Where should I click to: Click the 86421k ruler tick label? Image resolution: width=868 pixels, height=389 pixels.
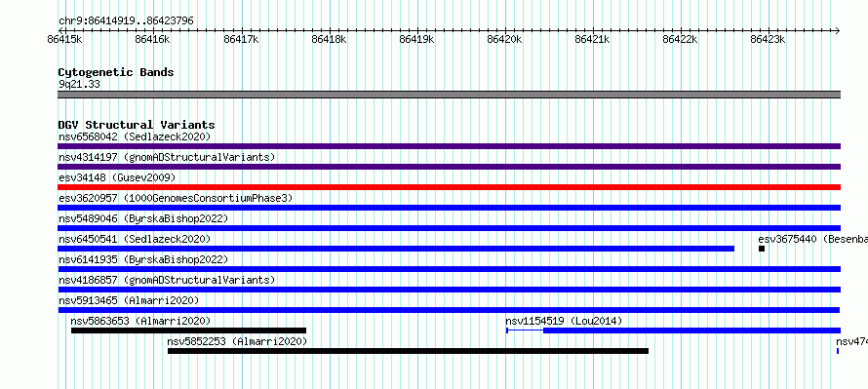(593, 39)
